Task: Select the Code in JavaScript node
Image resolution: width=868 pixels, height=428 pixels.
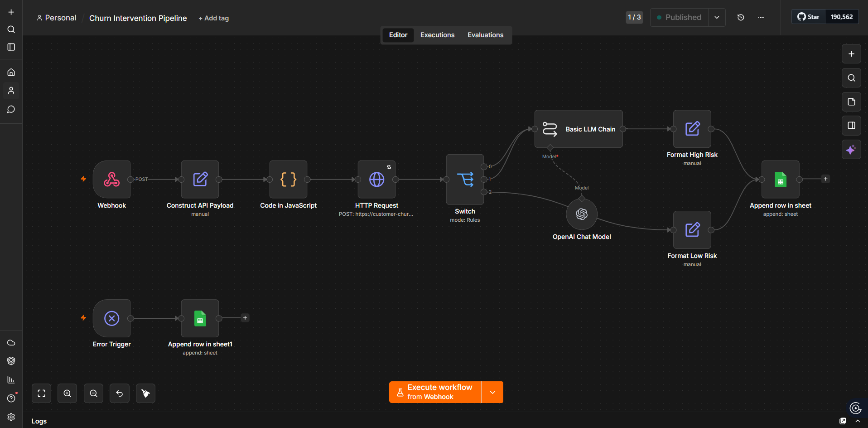Action: (x=289, y=180)
